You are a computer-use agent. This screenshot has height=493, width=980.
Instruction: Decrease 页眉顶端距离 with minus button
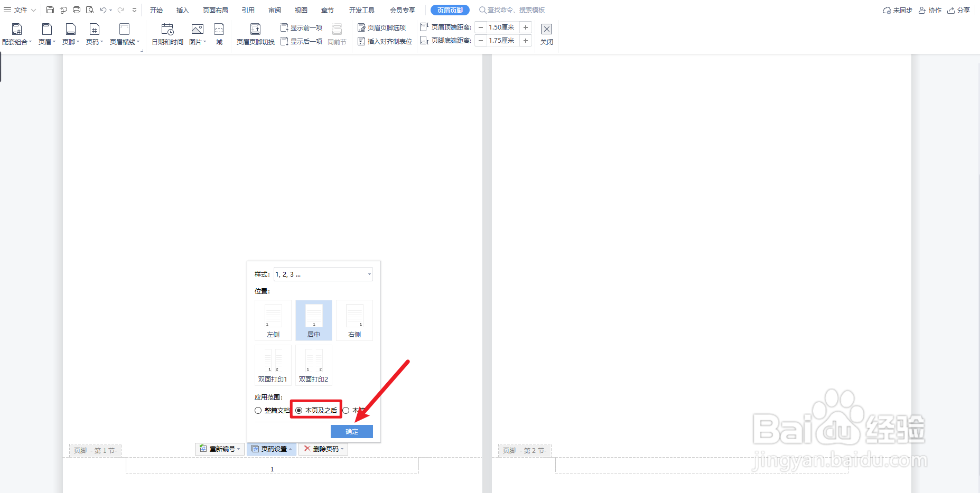(481, 27)
